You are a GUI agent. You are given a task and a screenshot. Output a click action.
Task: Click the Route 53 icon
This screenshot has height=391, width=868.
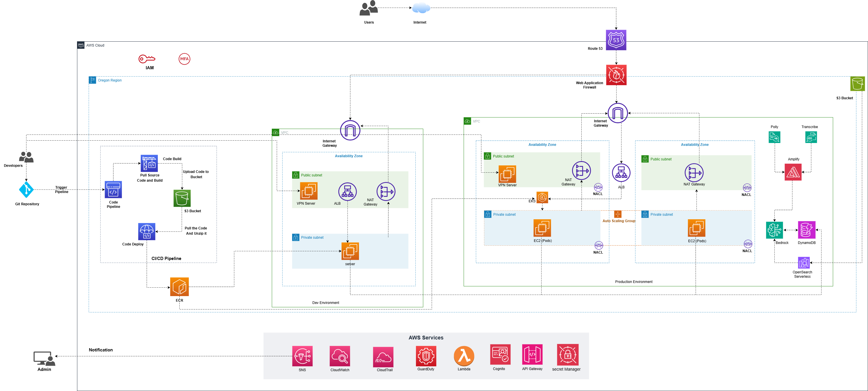(x=616, y=40)
